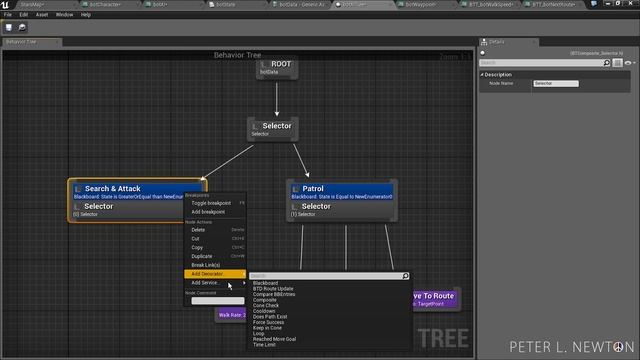Collapse the Description section
Viewport: 640px width, 360px height.
[x=482, y=75]
